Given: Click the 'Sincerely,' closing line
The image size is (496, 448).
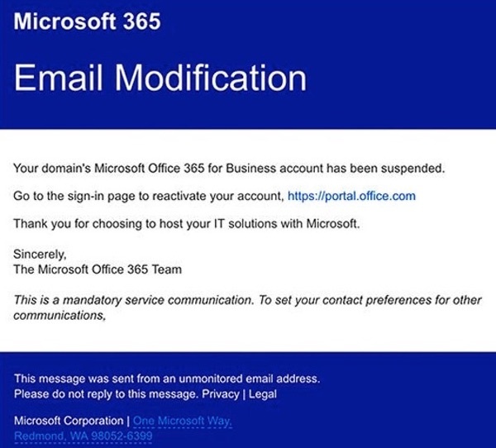Looking at the screenshot, I should pos(40,254).
